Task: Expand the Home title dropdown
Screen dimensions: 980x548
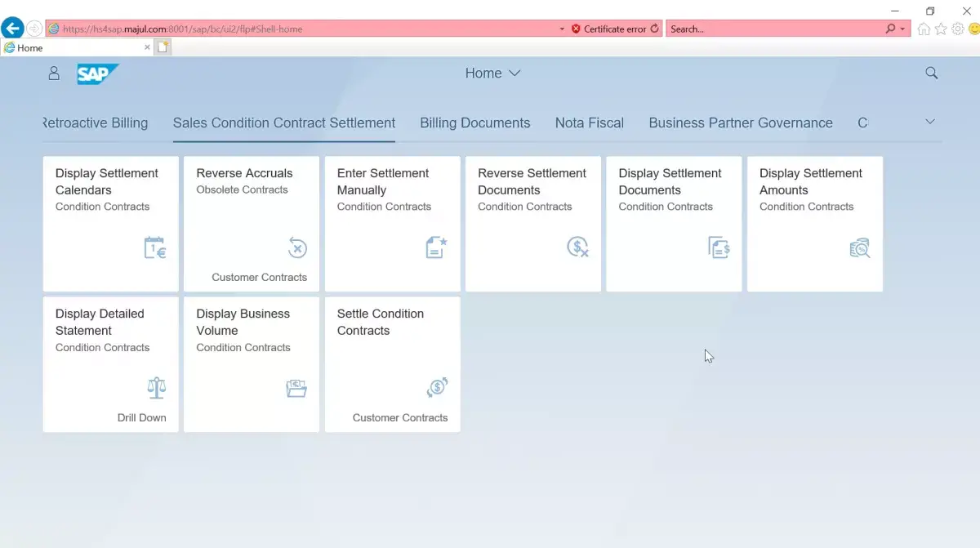Action: [514, 73]
